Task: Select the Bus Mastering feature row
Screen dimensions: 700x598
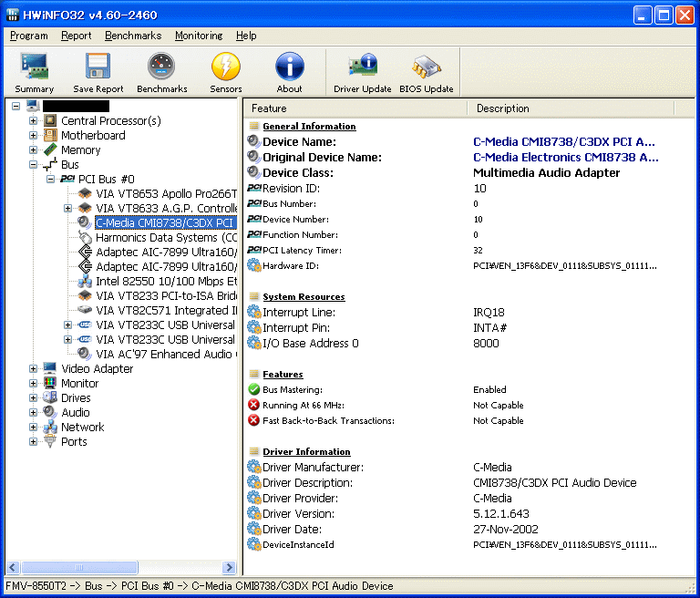Action: coord(301,390)
